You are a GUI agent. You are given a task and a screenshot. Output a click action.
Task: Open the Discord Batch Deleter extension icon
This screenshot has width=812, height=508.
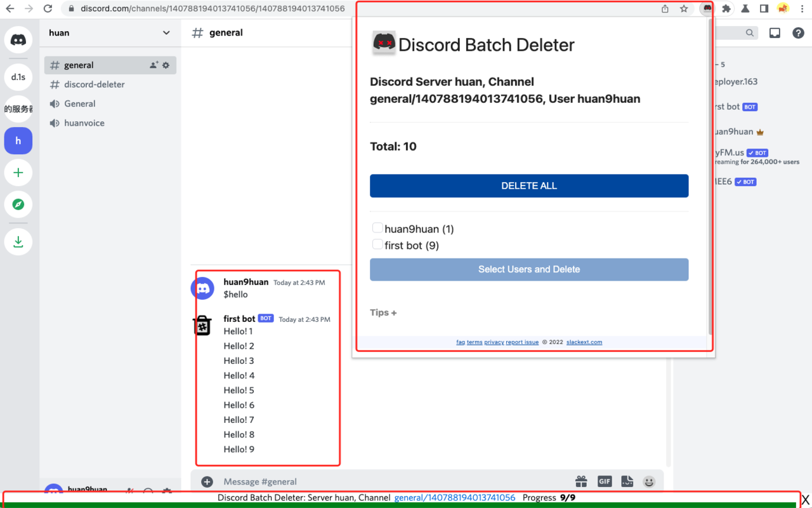(706, 9)
